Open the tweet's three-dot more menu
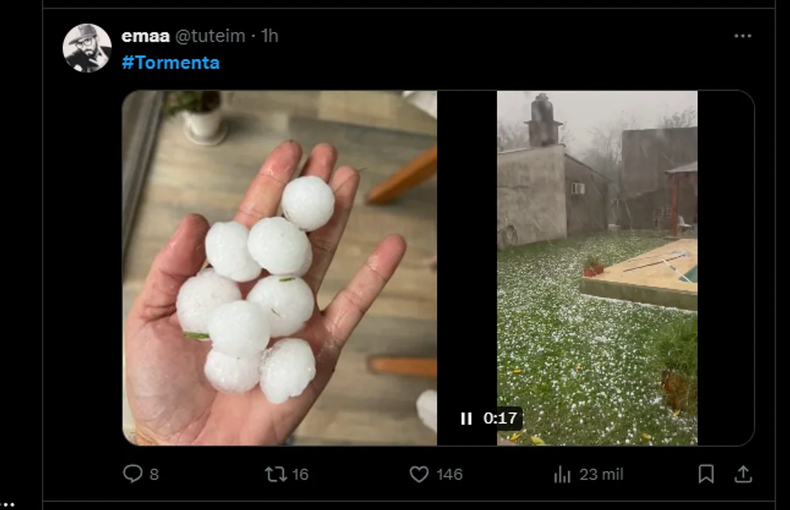 click(x=742, y=36)
